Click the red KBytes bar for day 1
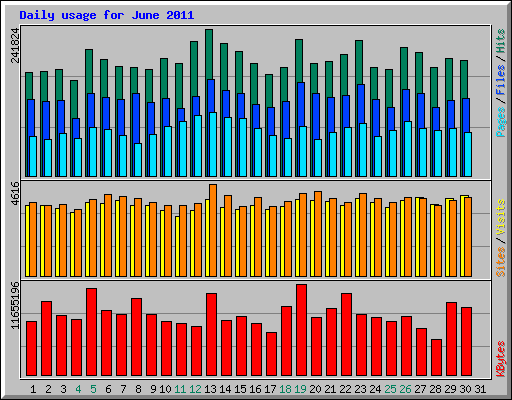 [x=31, y=349]
